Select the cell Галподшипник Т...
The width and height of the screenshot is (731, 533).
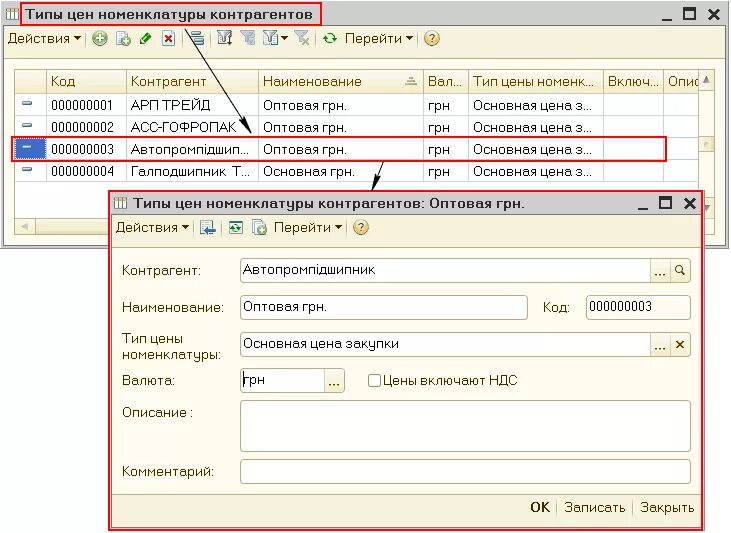[192, 171]
